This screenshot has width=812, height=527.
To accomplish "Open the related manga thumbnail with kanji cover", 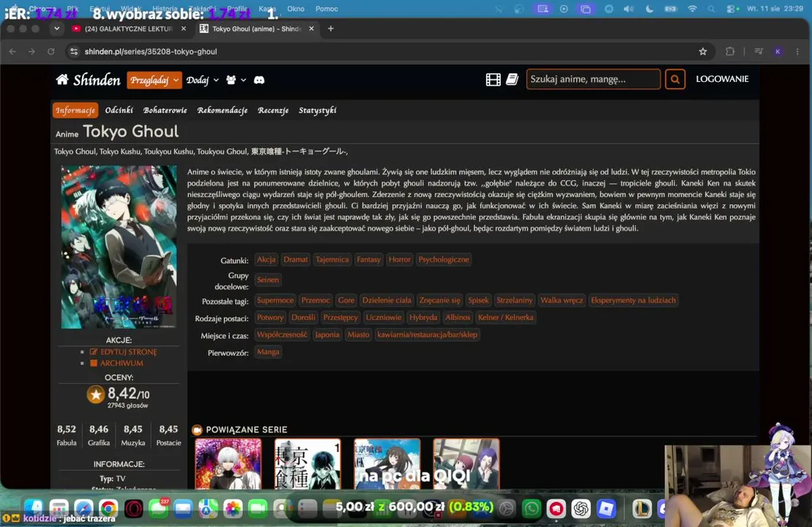I will tap(308, 463).
